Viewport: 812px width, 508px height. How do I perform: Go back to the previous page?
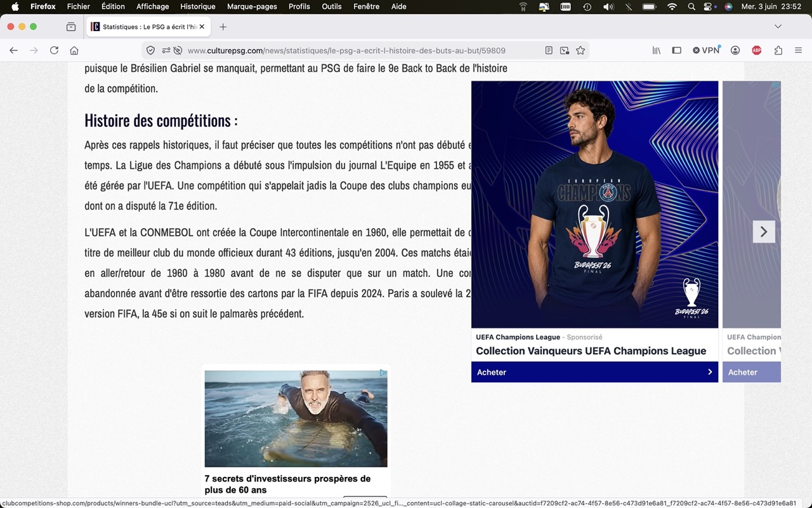(x=14, y=51)
